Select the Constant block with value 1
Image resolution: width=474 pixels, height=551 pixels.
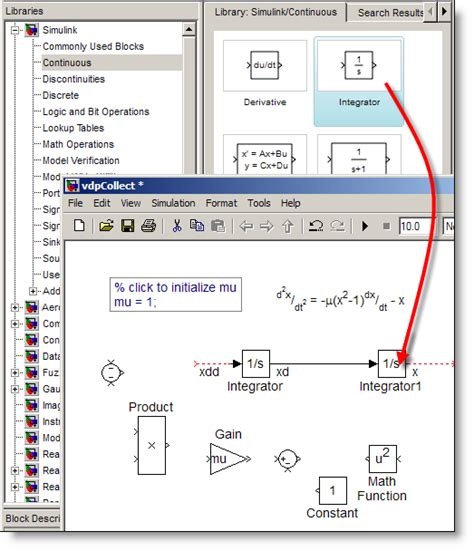pyautogui.click(x=332, y=491)
